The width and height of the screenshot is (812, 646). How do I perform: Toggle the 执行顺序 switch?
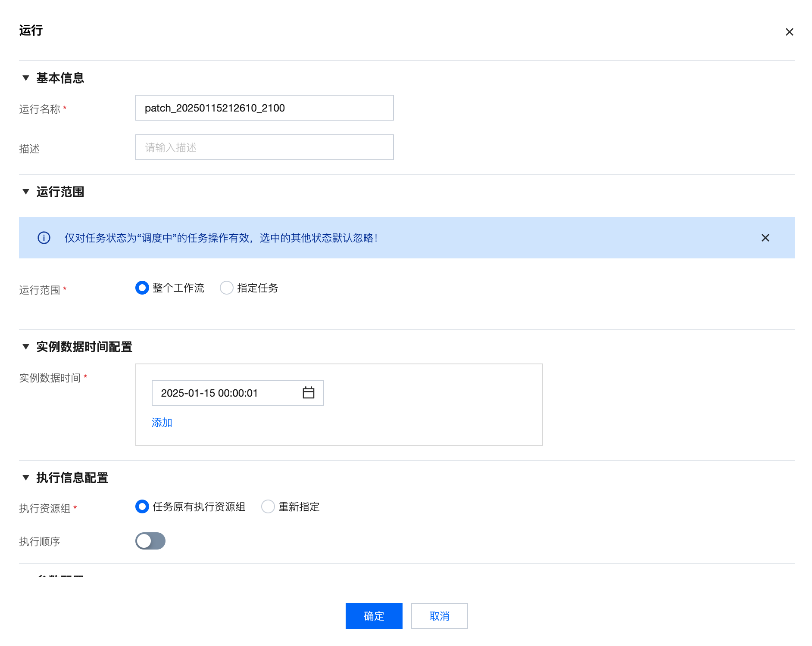point(150,541)
